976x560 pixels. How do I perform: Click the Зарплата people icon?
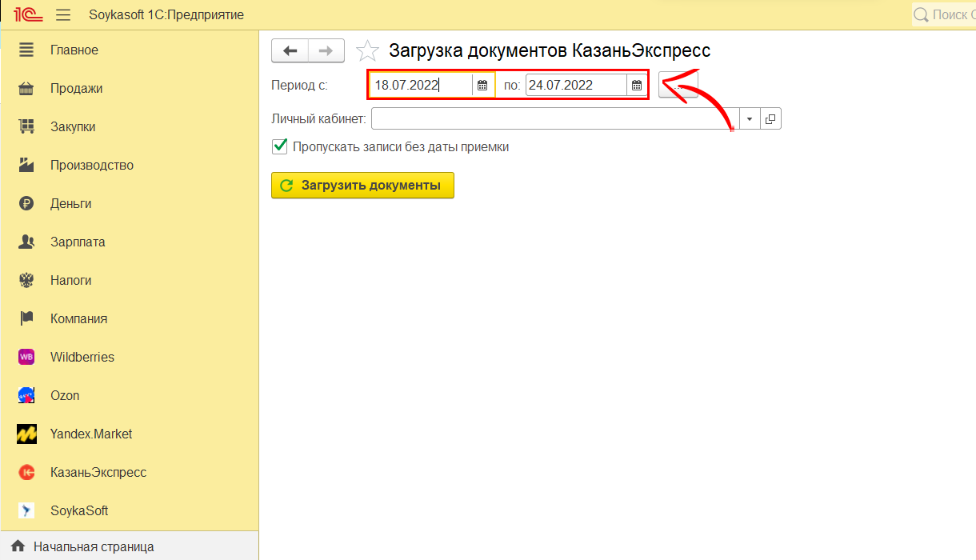pyautogui.click(x=26, y=242)
